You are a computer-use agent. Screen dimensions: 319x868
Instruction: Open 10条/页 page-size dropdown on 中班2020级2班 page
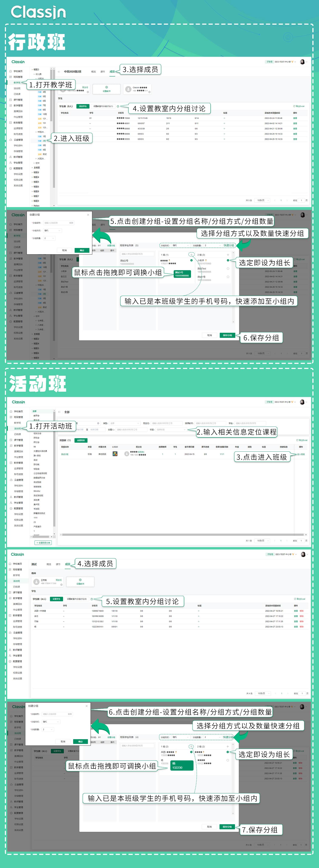point(263,200)
